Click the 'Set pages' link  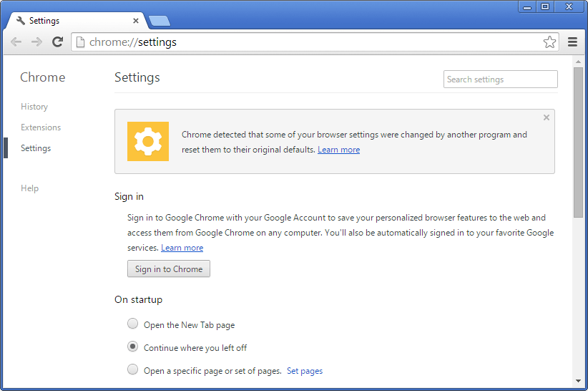305,371
